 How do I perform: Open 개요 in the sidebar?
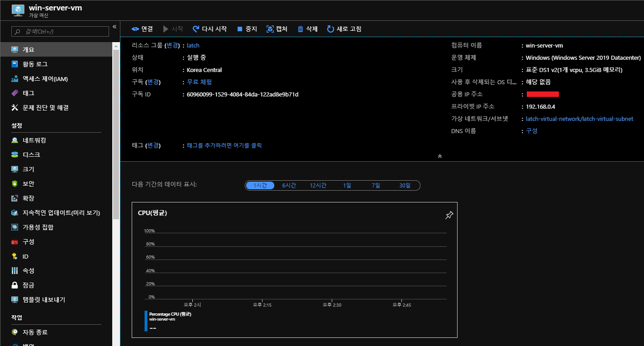click(56, 49)
